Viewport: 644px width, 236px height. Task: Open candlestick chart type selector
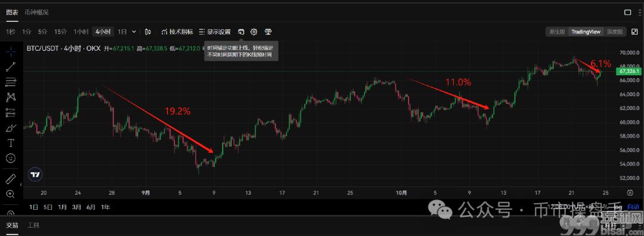148,32
